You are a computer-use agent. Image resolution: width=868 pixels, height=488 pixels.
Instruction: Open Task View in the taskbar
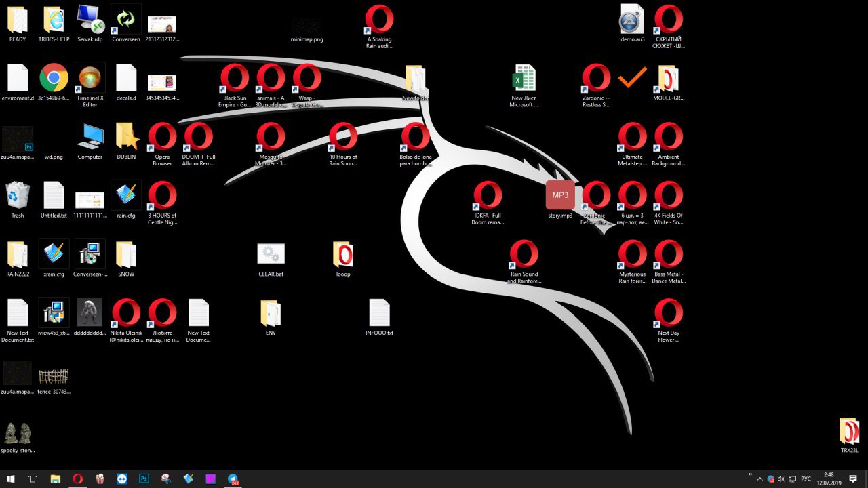point(32,479)
